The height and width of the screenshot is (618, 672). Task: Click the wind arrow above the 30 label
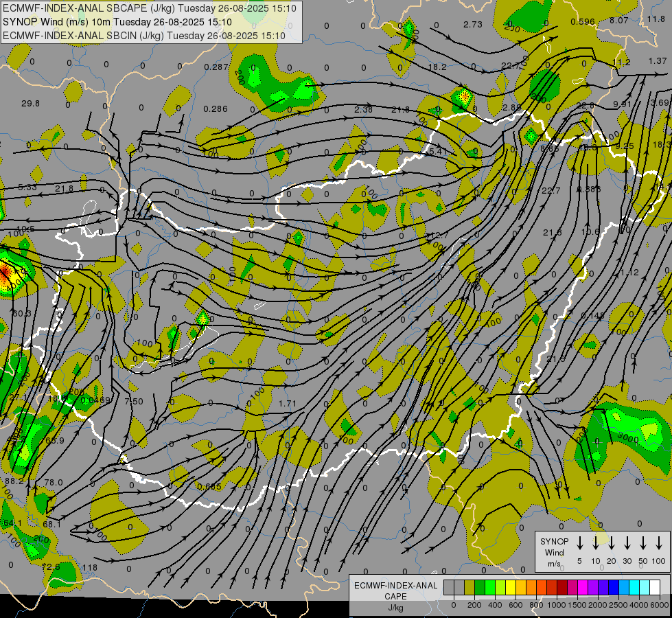coord(627,543)
